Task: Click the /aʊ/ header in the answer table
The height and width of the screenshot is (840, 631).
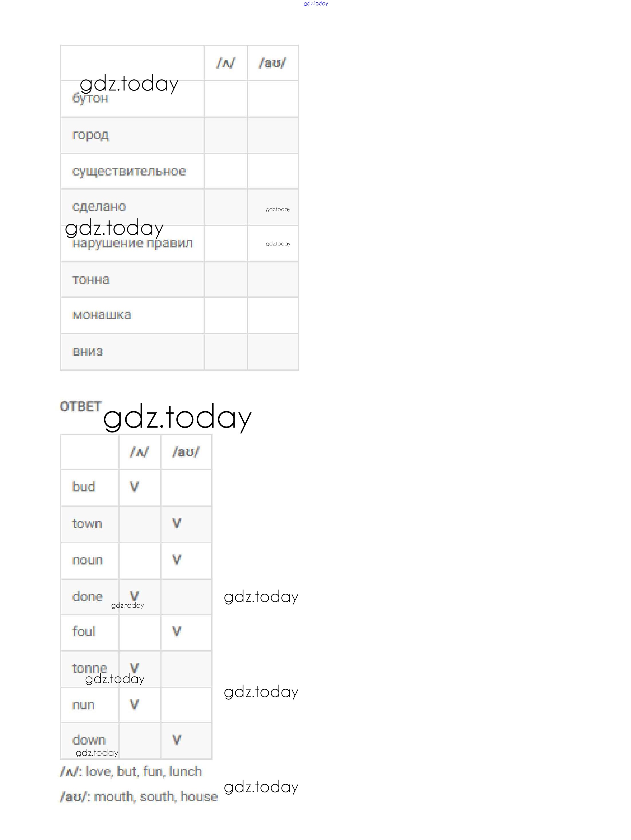Action: pos(186,452)
